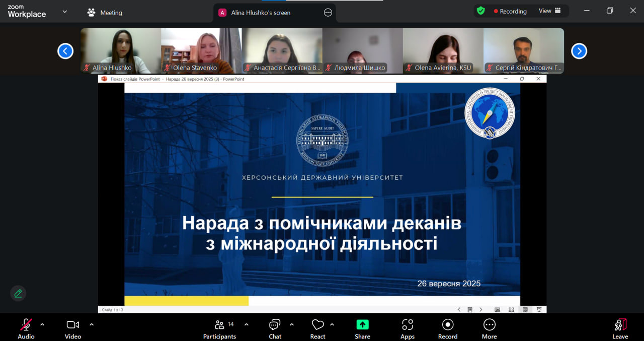This screenshot has height=341, width=644.
Task: Click the Zoom Workplace logo
Action: tap(27, 12)
